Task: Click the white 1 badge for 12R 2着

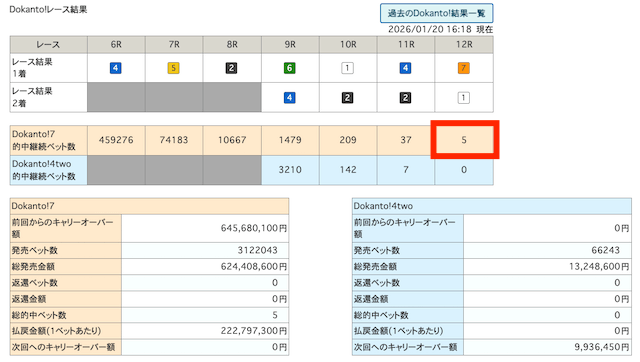Action: click(x=463, y=98)
